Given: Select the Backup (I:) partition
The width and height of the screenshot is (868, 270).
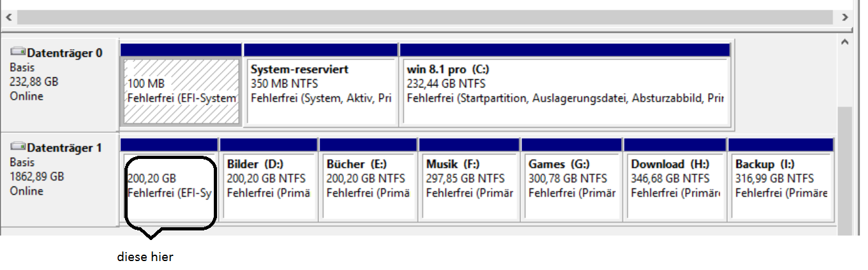Looking at the screenshot, I should 781,180.
